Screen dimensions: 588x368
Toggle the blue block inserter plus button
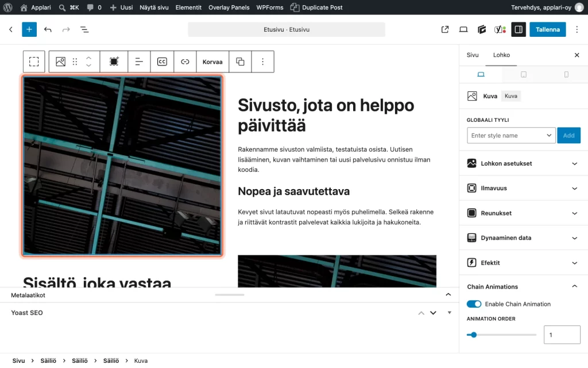pos(29,29)
